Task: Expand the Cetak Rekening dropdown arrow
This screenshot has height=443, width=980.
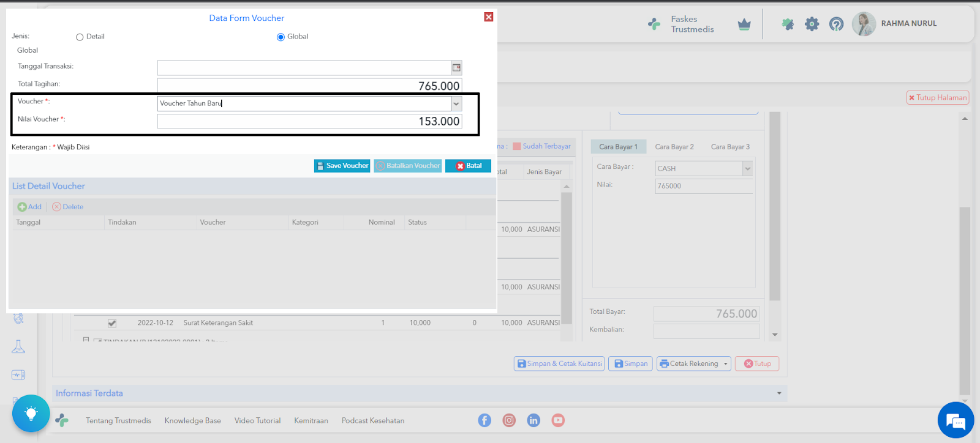Action: pos(726,364)
